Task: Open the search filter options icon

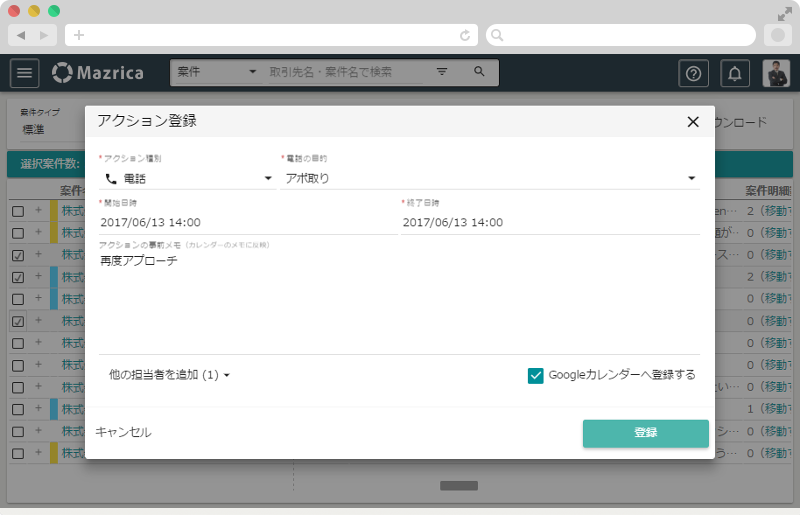Action: tap(442, 72)
